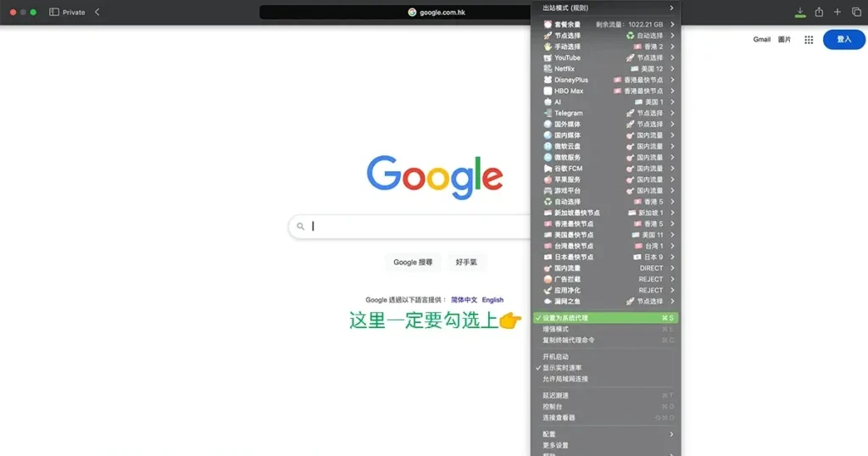Image resolution: width=868 pixels, height=456 pixels.
Task: Show tab overview icon in Safari
Action: (x=855, y=12)
